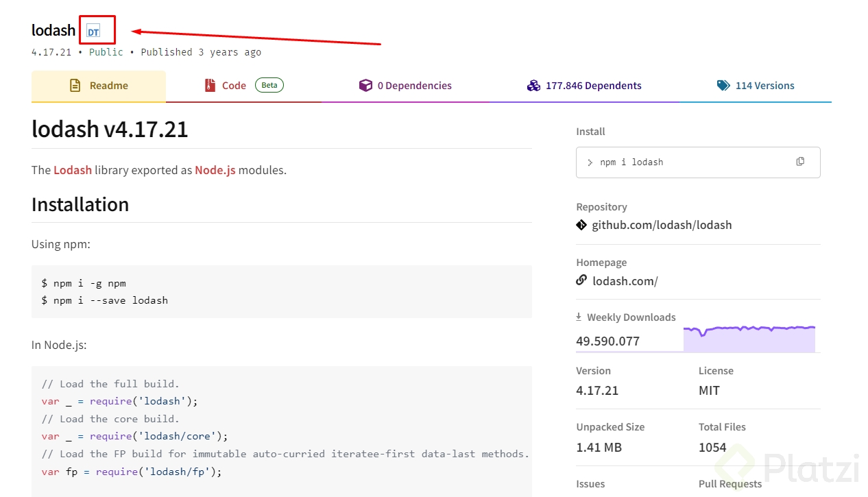The width and height of the screenshot is (868, 497).
Task: Open the github.com/lodash/lodash repository link
Action: pos(662,225)
